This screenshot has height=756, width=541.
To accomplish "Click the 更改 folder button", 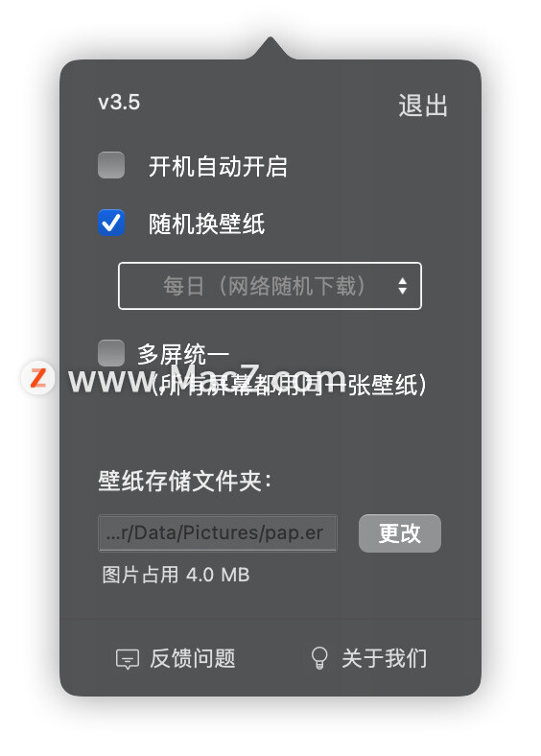I will [x=400, y=533].
